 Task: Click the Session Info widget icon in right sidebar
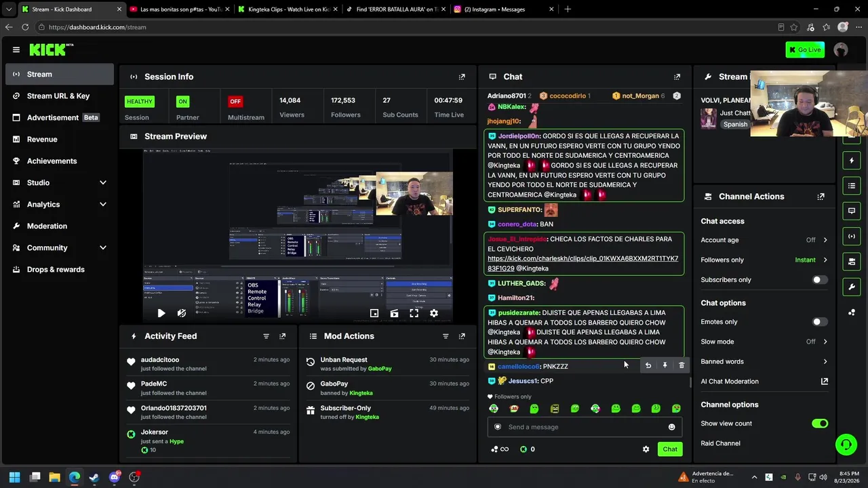[x=852, y=236]
